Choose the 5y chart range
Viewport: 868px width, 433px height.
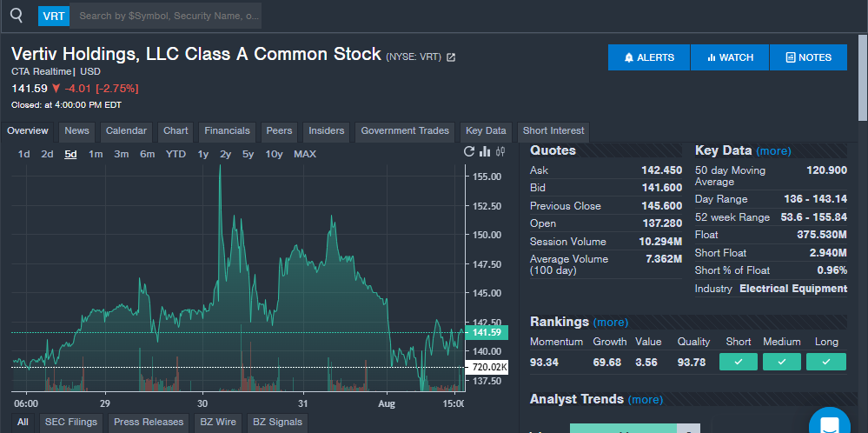click(248, 154)
